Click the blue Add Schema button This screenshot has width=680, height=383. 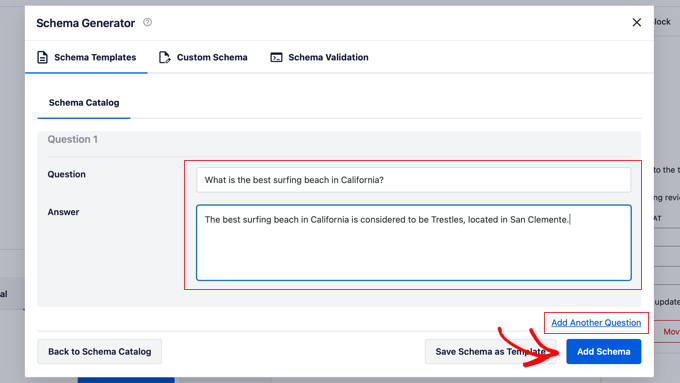[x=603, y=351]
